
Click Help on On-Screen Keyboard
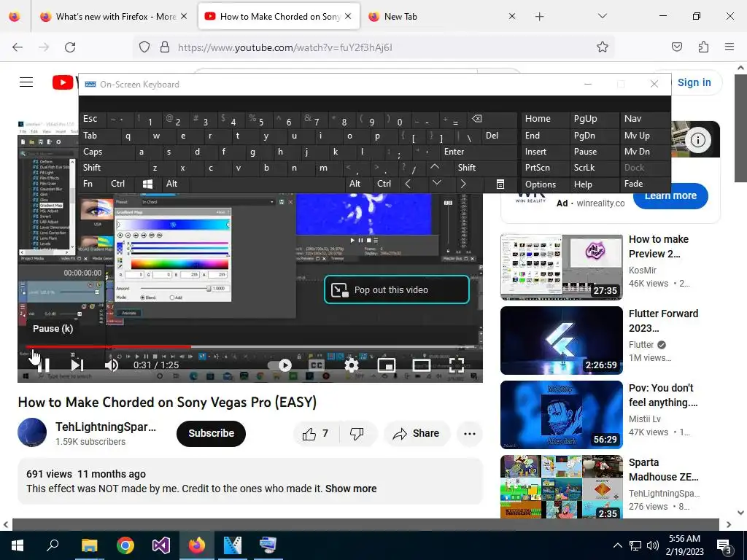(x=594, y=184)
